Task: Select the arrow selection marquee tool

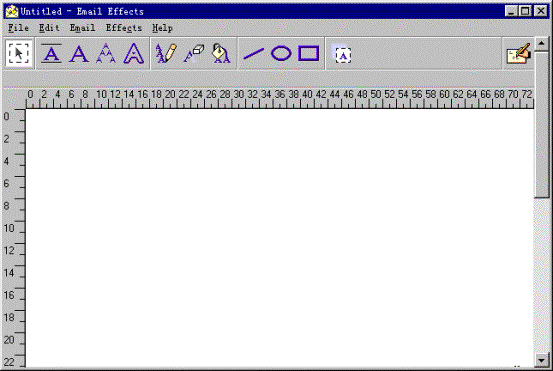Action: click(x=19, y=54)
